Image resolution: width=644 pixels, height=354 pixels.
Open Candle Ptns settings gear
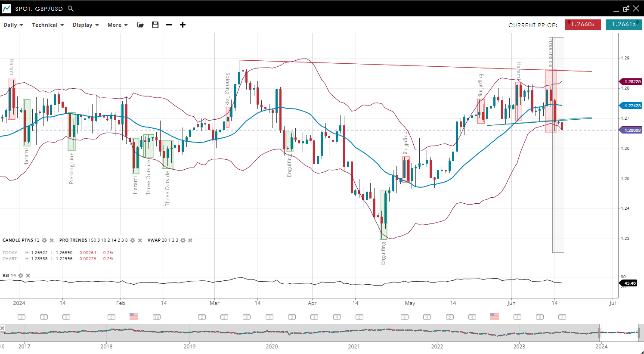pyautogui.click(x=44, y=240)
